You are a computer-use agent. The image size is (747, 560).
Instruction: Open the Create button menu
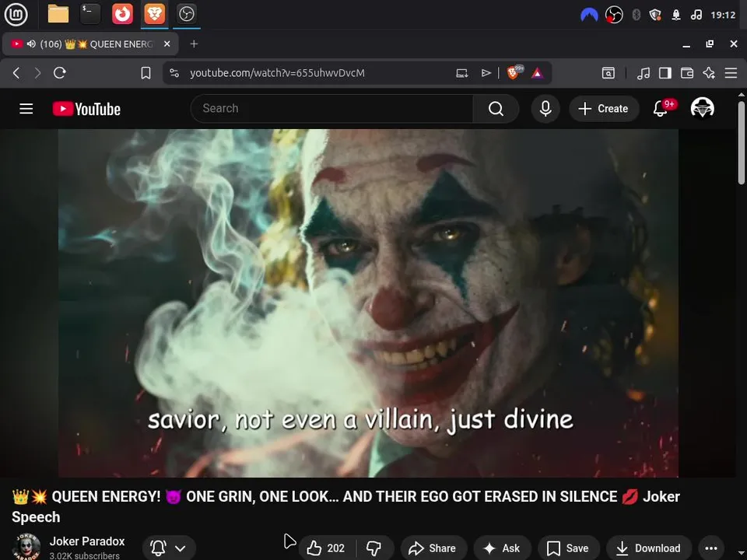point(604,109)
